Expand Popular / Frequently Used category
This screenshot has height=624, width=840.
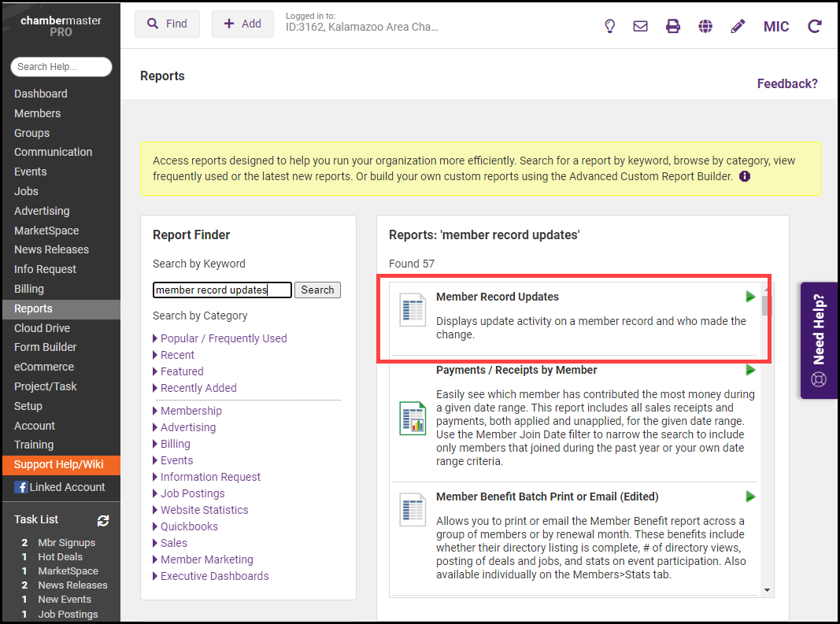(224, 338)
